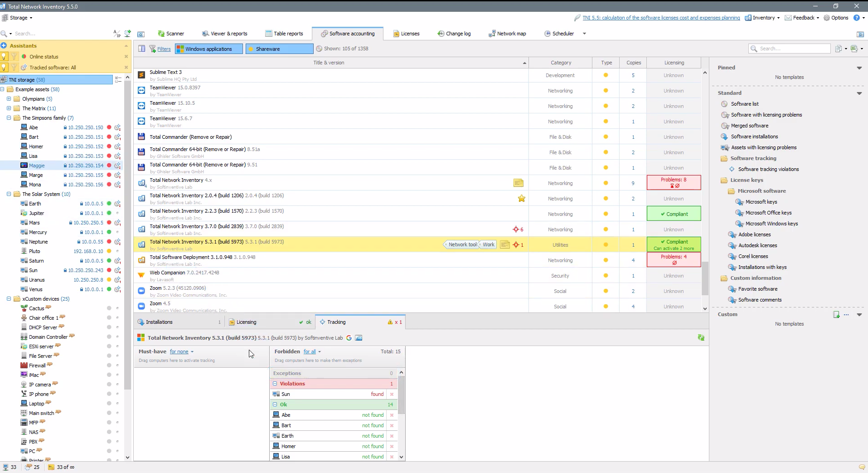
Task: Collapse the Pinned templates section
Action: (x=859, y=68)
